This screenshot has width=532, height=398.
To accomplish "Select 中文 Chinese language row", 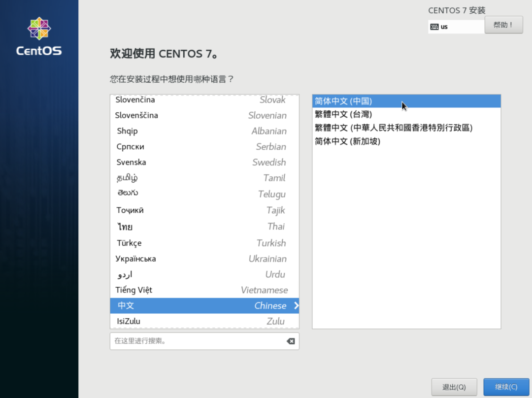I will 204,305.
